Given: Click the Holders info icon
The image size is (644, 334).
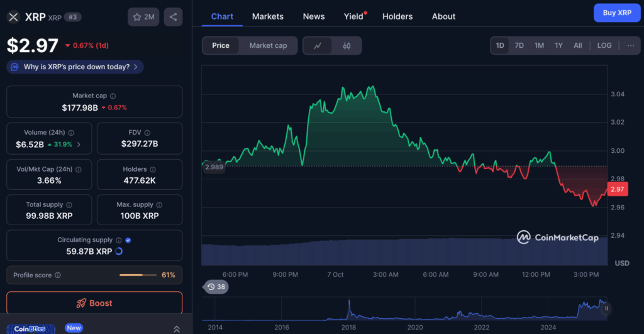Looking at the screenshot, I should (x=153, y=169).
